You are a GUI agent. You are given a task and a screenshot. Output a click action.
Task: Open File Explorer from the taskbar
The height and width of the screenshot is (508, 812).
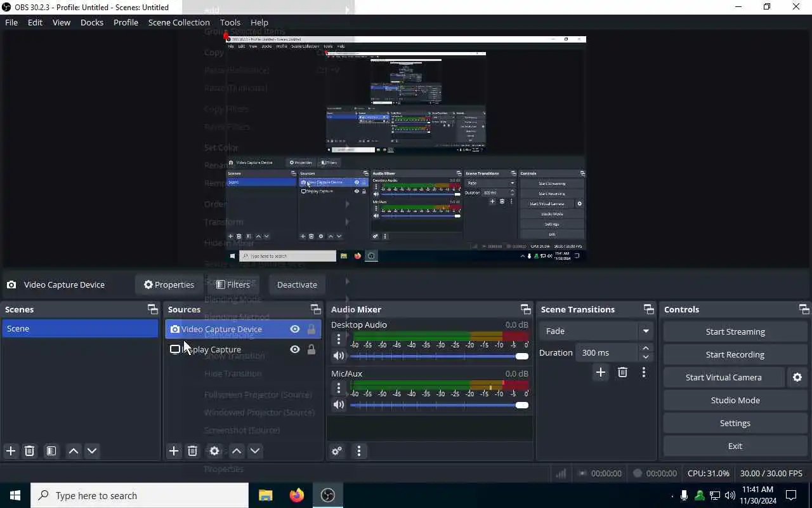(x=266, y=495)
